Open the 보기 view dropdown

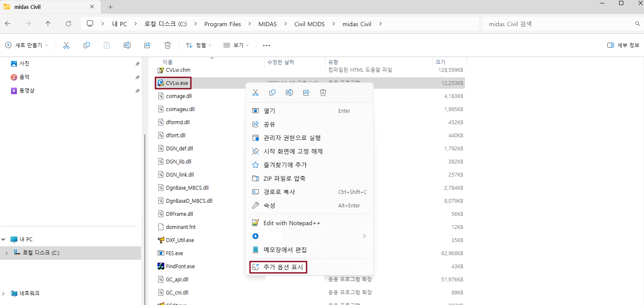[x=236, y=45]
